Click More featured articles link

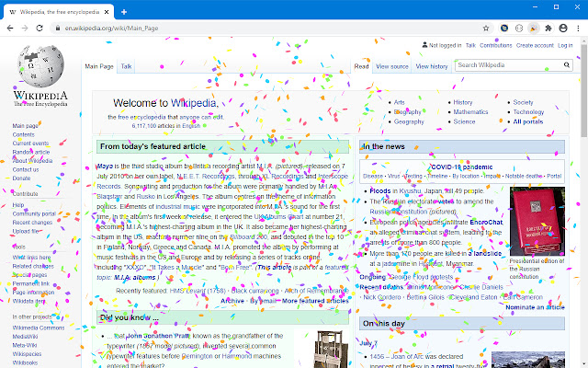(x=315, y=301)
